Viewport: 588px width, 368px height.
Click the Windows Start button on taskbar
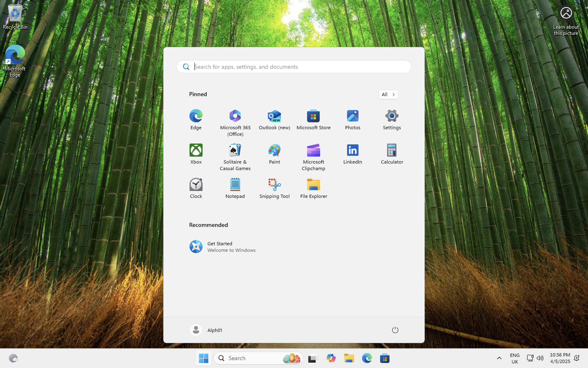203,358
